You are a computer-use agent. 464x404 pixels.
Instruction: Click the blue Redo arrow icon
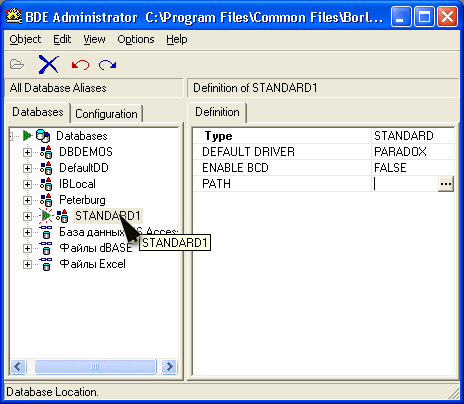(x=107, y=65)
